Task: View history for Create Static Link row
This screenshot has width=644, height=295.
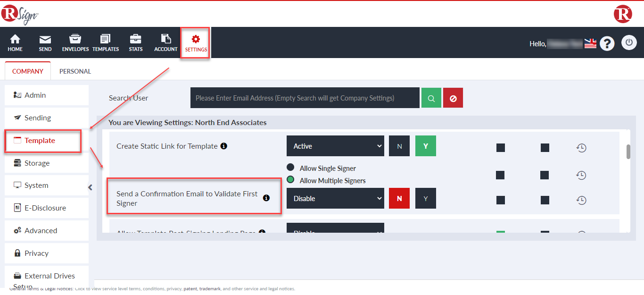Action: click(x=581, y=148)
